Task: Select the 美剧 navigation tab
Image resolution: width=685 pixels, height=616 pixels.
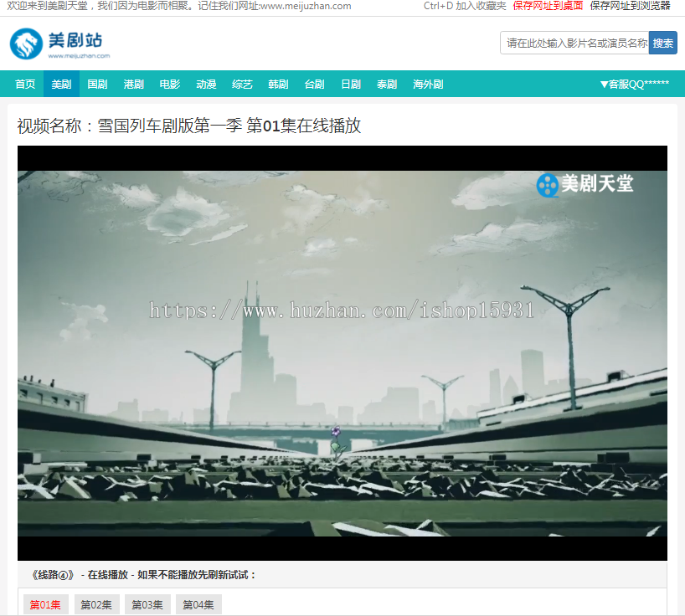Action: 61,84
